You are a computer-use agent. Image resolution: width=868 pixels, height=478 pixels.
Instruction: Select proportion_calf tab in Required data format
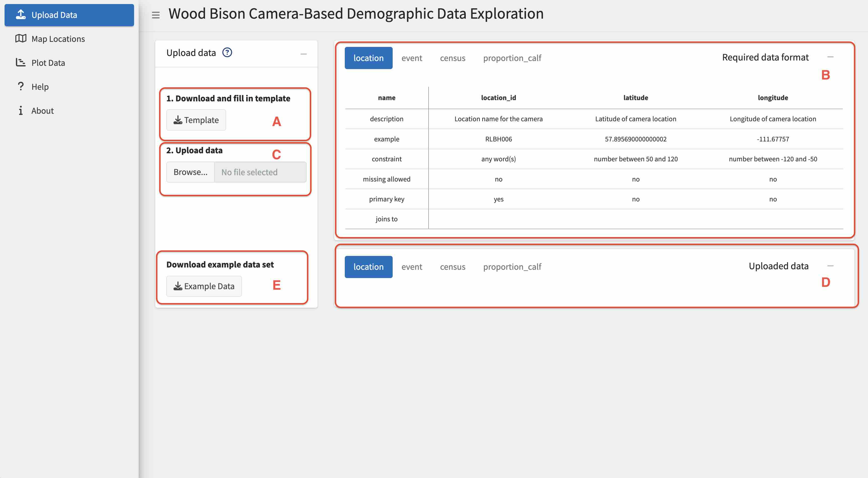tap(512, 58)
